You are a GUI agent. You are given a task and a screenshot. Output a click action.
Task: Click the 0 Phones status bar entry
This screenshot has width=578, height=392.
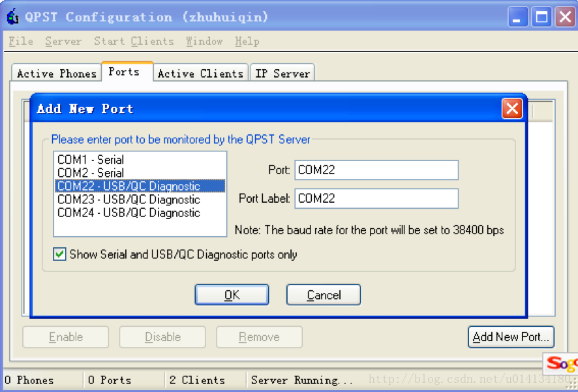pos(29,380)
